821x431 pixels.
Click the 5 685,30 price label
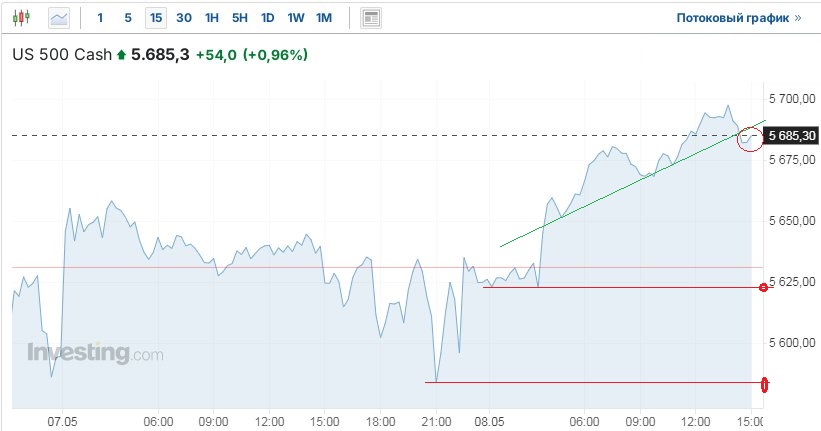click(x=794, y=136)
